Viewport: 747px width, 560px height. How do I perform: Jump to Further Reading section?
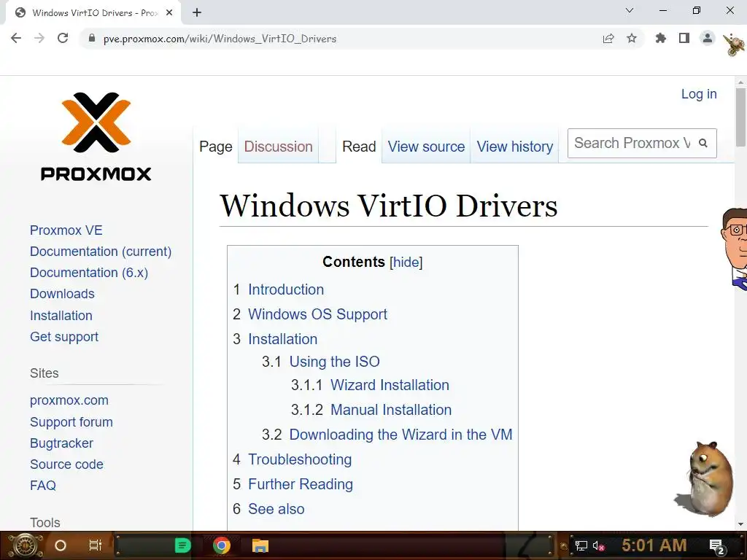click(300, 484)
